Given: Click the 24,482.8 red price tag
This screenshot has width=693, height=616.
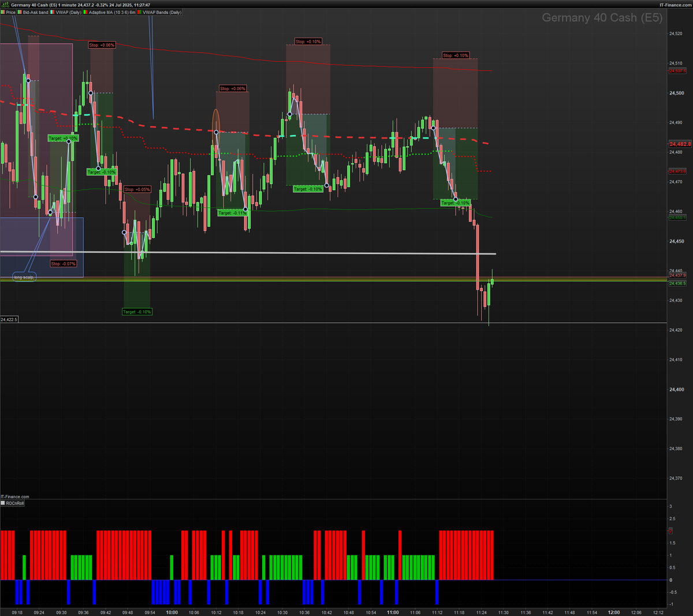Looking at the screenshot, I should tap(680, 144).
